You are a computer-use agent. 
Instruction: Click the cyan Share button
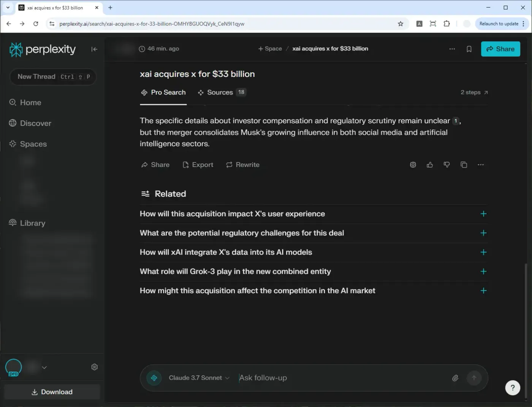click(x=500, y=49)
